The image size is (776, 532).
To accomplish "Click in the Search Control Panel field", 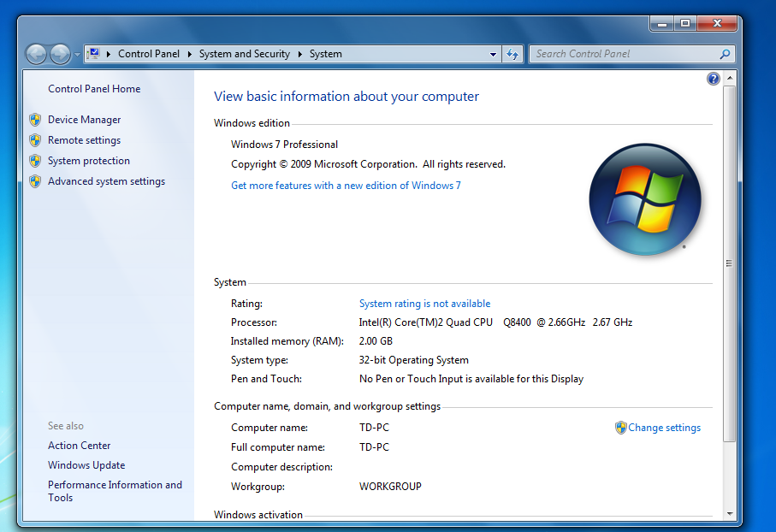I will 623,54.
